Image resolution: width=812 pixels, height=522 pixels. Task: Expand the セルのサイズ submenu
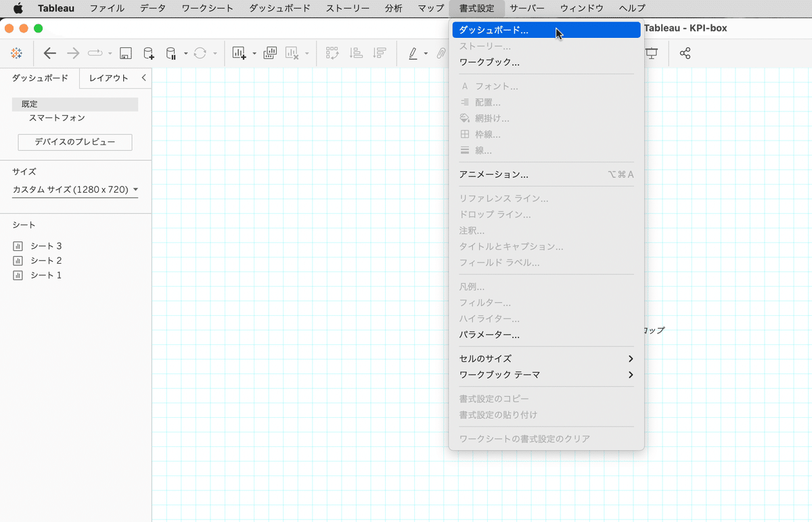point(546,358)
